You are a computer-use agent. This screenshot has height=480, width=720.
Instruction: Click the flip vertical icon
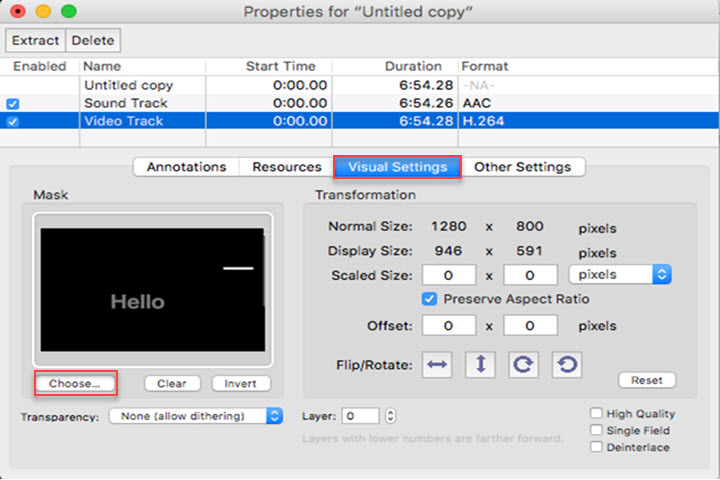[x=480, y=365]
